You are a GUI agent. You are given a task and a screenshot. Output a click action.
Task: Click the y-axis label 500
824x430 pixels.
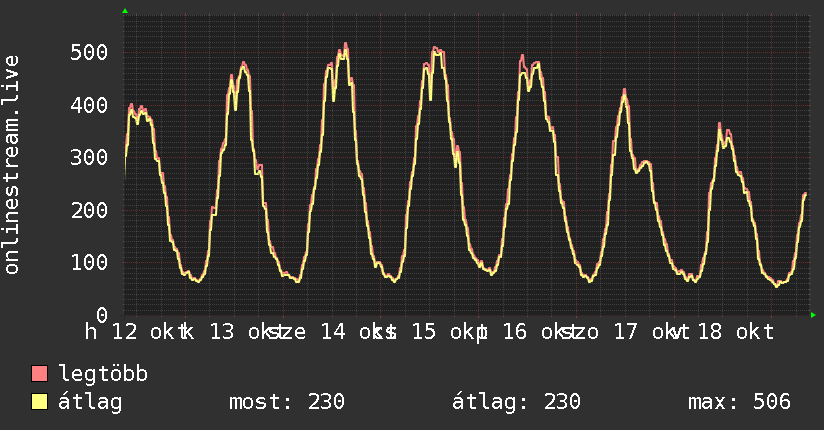point(89,52)
